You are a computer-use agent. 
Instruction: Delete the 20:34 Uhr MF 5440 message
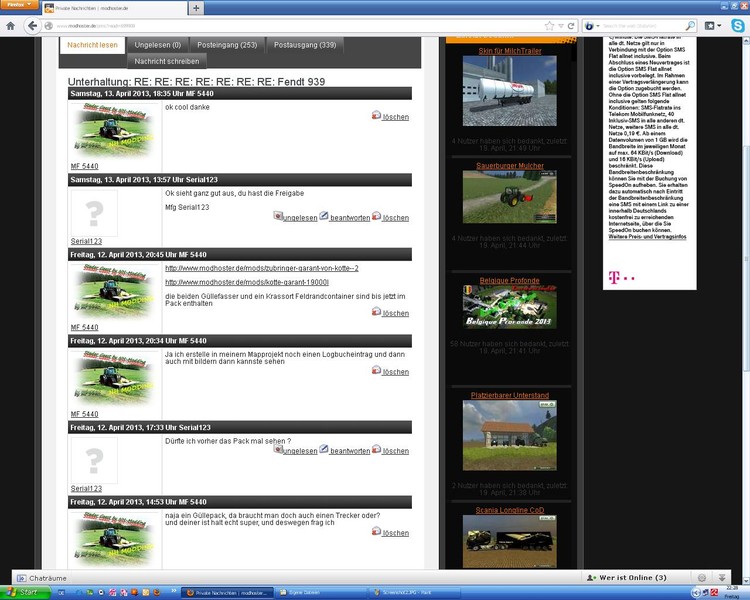pyautogui.click(x=396, y=372)
